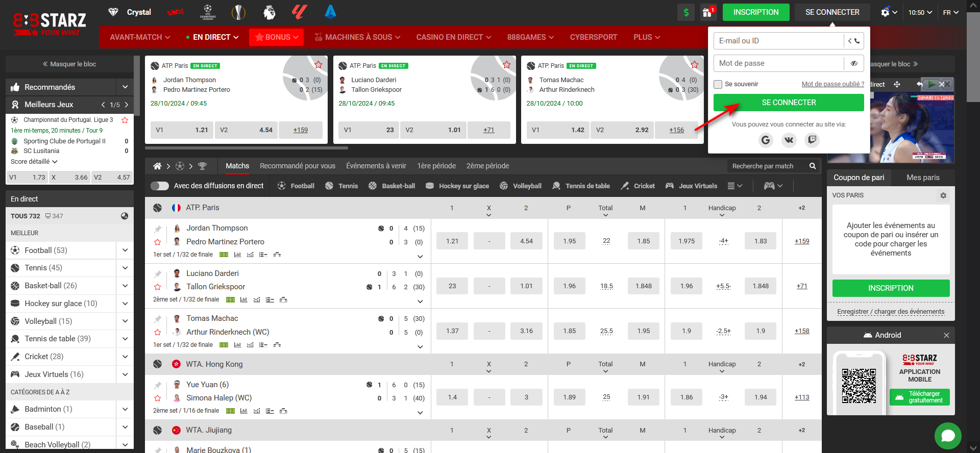The width and height of the screenshot is (980, 453).
Task: Expand the Football category in sidebar
Action: coord(125,250)
